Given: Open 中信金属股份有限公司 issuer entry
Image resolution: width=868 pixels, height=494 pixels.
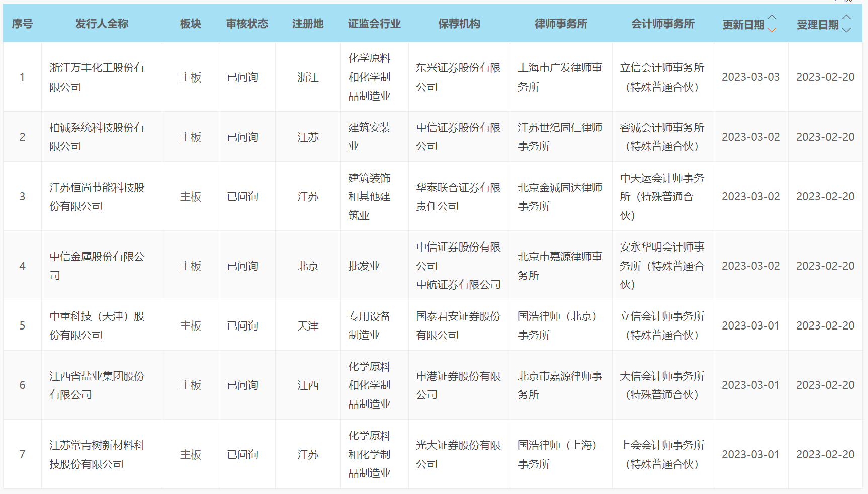Looking at the screenshot, I should click(x=97, y=266).
